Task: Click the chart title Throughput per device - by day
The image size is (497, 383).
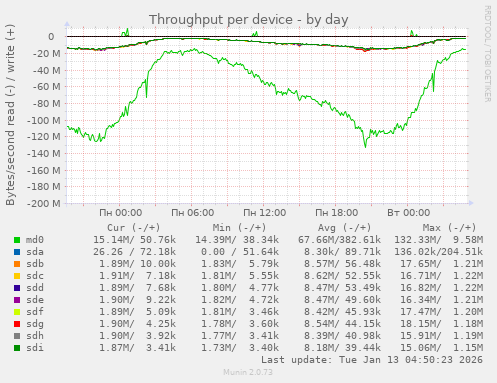Action: pyautogui.click(x=248, y=20)
